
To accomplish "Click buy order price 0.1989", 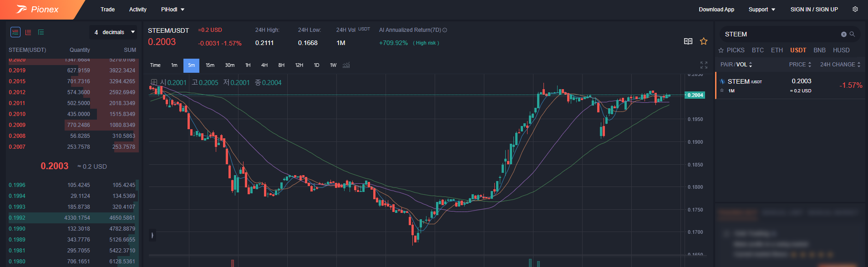I will 17,240.
